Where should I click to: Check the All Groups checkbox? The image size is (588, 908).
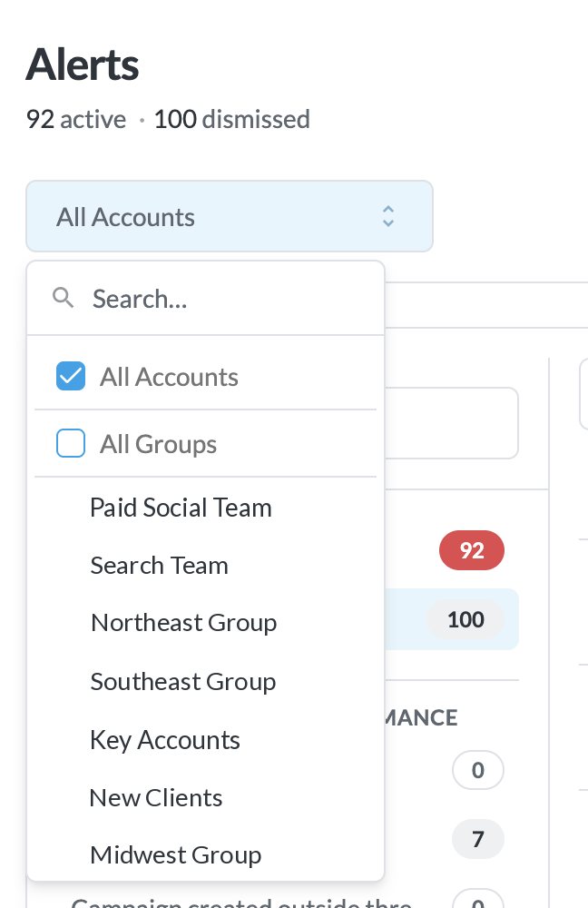pyautogui.click(x=71, y=444)
